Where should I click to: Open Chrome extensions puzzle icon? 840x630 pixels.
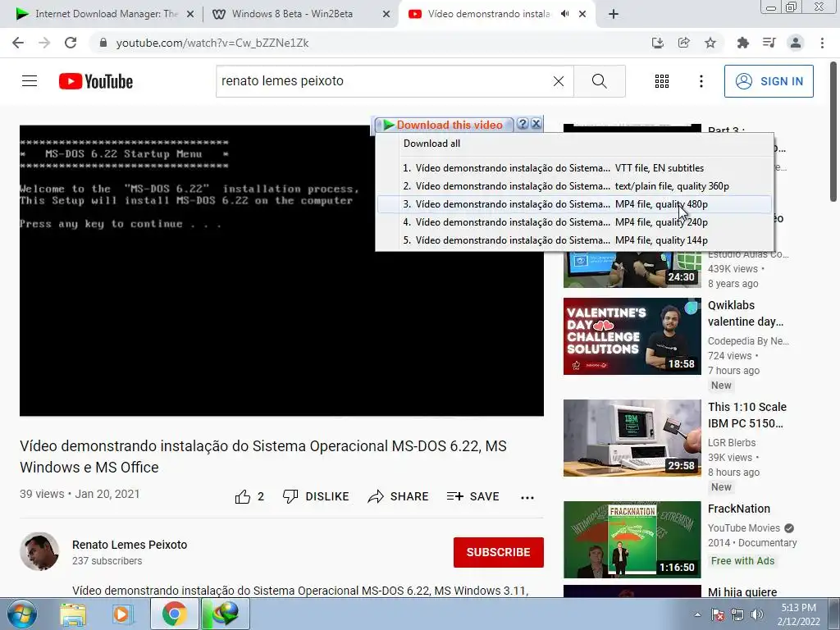coord(742,43)
